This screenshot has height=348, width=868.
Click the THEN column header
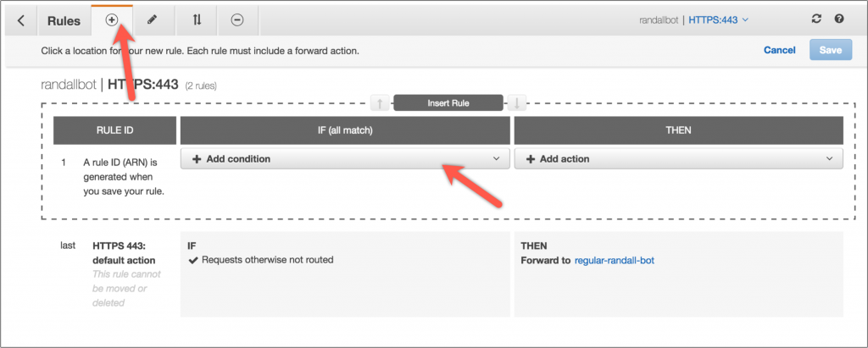(679, 130)
